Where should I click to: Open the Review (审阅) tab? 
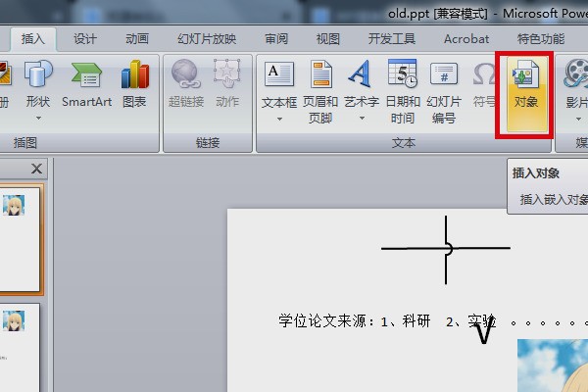pos(276,39)
